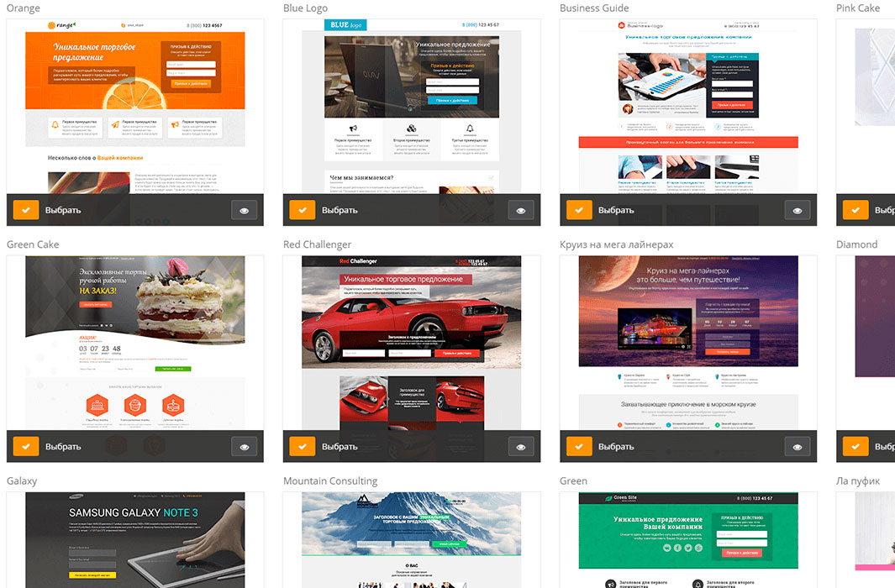895x588 pixels.
Task: Preview cruise liner template with eye icon
Action: [798, 447]
